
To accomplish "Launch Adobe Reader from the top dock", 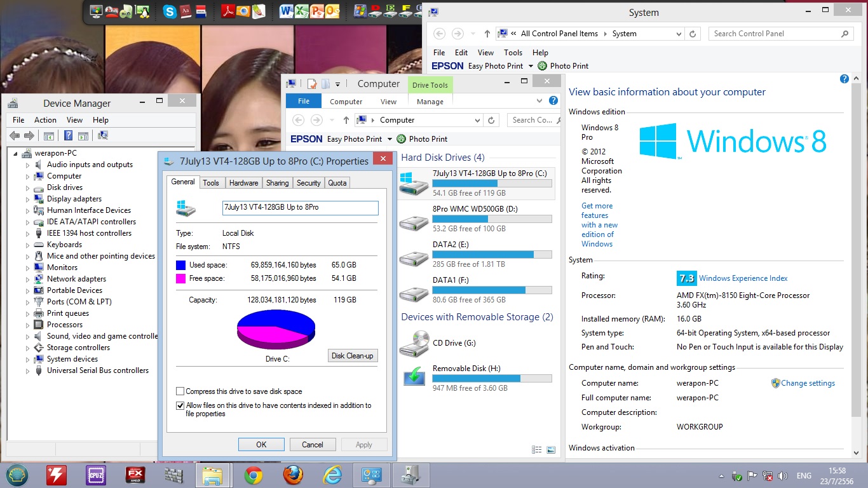I will click(227, 11).
